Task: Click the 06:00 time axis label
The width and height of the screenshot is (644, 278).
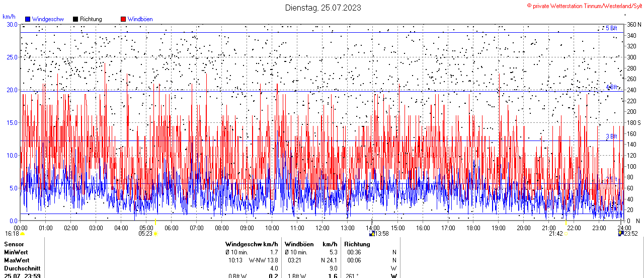Action: click(x=172, y=228)
